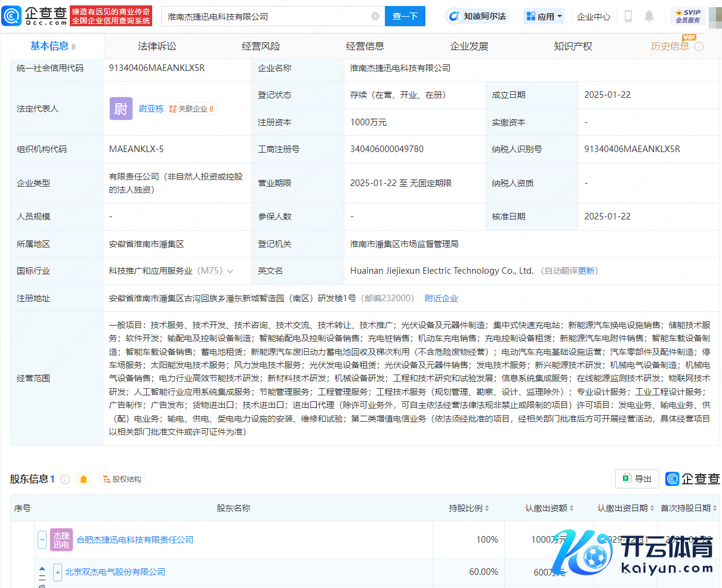This screenshot has height=588, width=722.
Task: Open the mobile phone app icon
Action: tap(628, 17)
